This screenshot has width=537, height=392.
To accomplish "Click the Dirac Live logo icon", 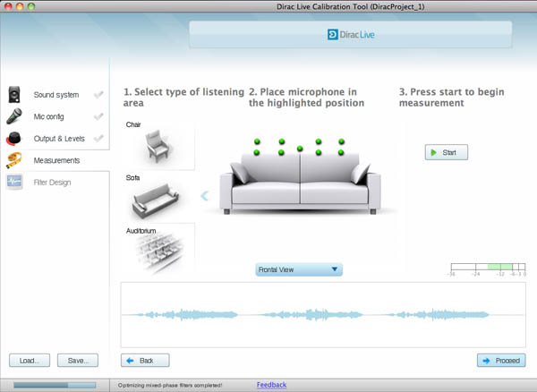I will (x=333, y=35).
